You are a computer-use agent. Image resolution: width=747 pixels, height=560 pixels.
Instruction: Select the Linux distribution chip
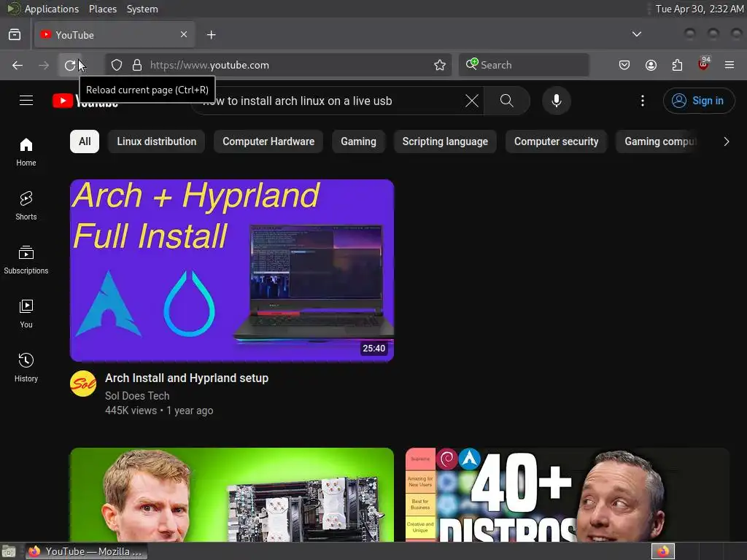pyautogui.click(x=157, y=141)
